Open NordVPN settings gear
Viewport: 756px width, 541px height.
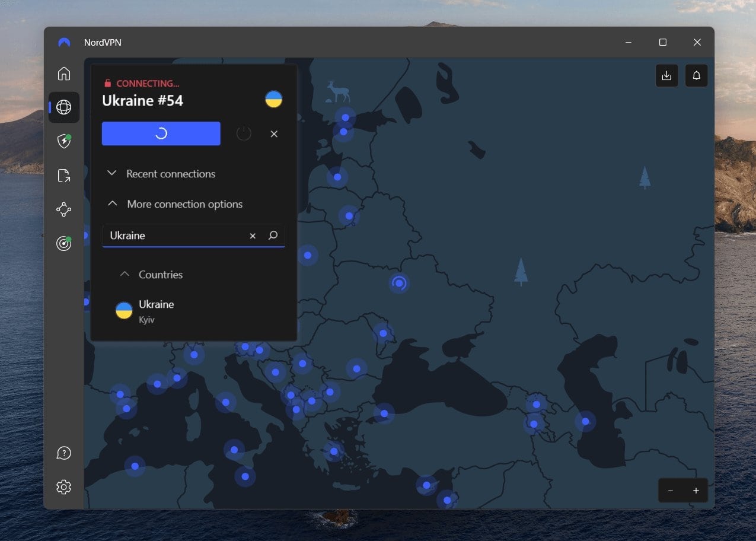[63, 486]
